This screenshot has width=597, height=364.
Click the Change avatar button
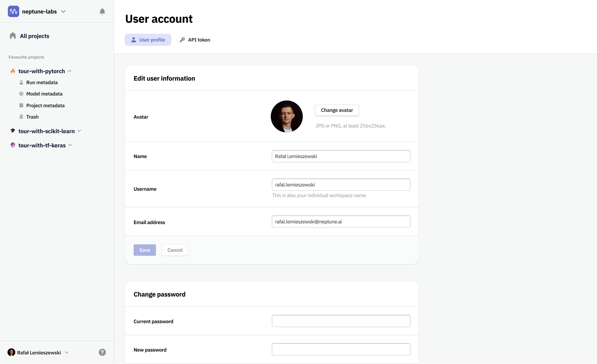(x=337, y=110)
